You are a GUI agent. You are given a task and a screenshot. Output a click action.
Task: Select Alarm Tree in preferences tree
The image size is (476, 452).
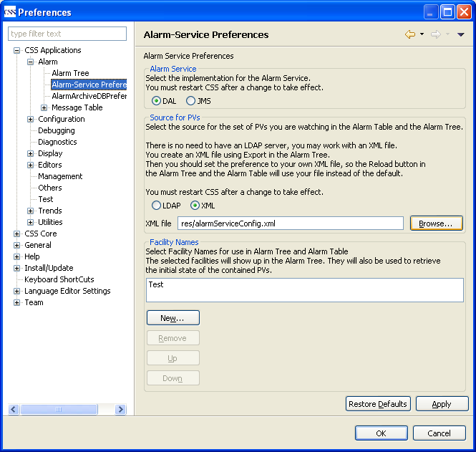pyautogui.click(x=70, y=73)
